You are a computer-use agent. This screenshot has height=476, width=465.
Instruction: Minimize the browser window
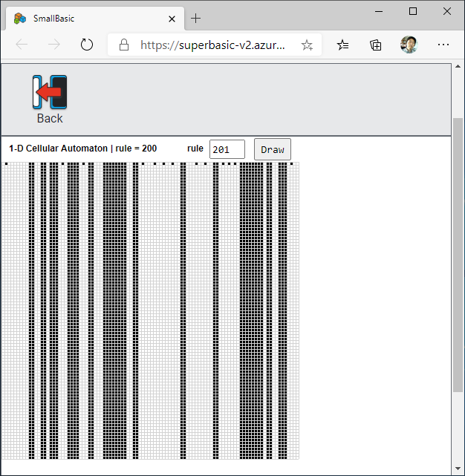(379, 12)
